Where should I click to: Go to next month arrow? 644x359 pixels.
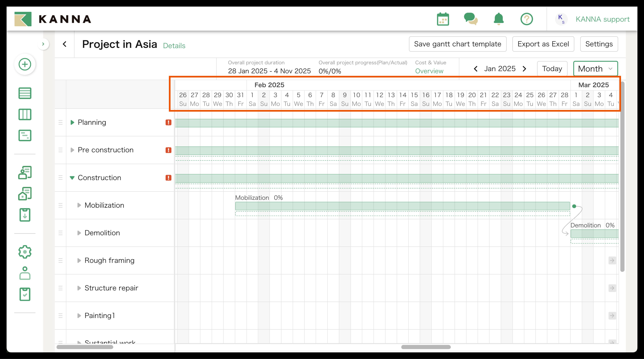(x=525, y=69)
